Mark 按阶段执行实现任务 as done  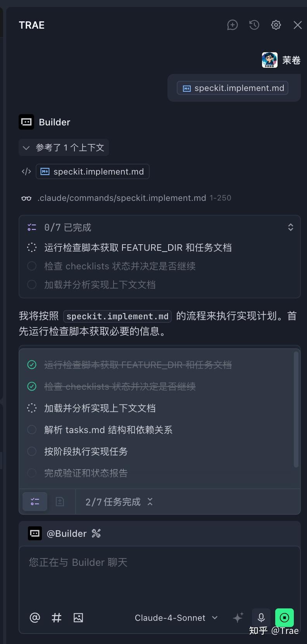coord(32,451)
